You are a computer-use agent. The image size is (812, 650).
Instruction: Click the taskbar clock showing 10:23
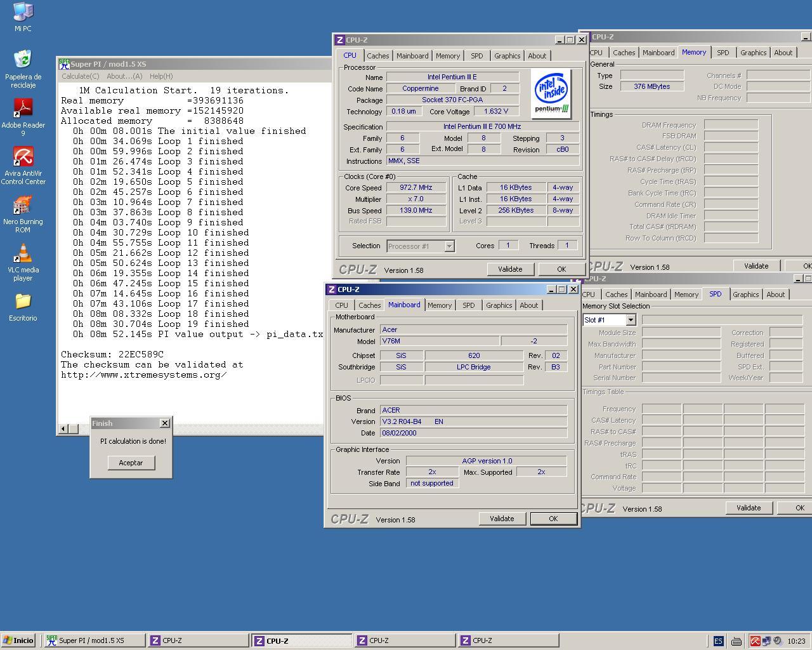click(796, 641)
